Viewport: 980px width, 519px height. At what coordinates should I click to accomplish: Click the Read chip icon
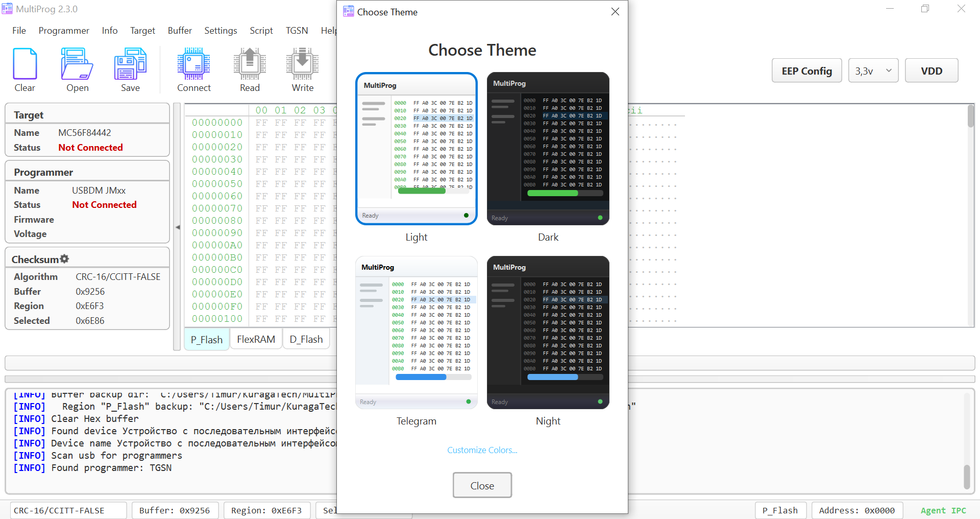[x=250, y=64]
